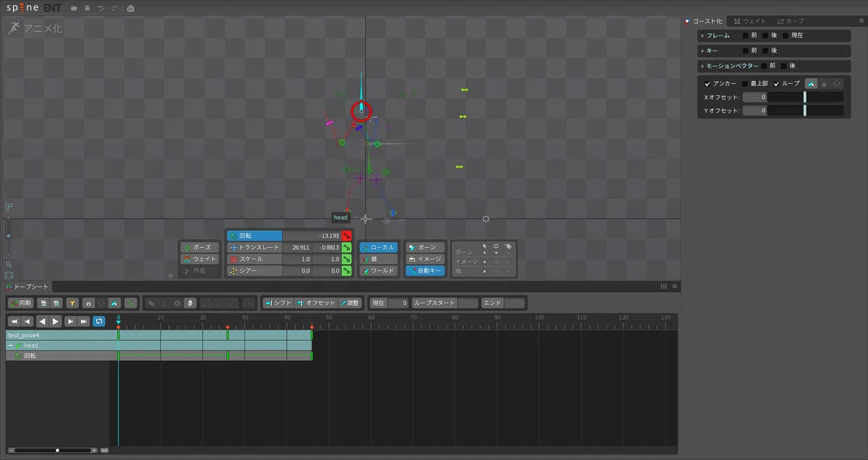Click the 自動キー button
This screenshot has height=460, width=868.
click(425, 271)
